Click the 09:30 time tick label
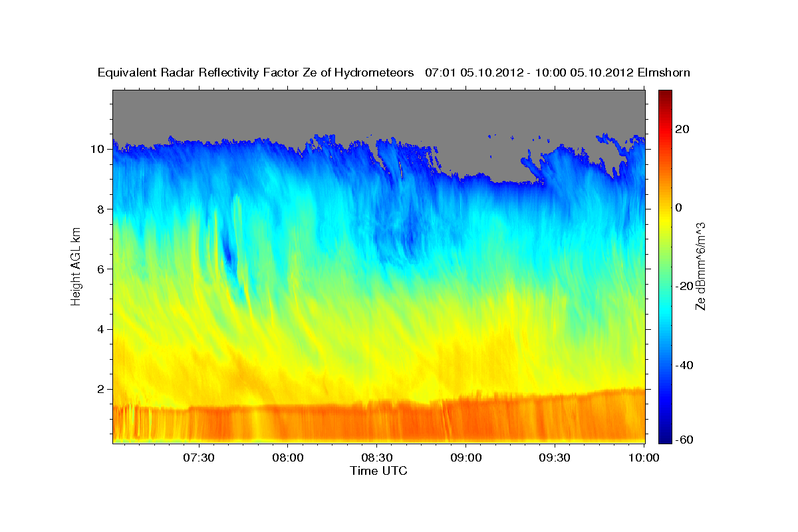 tap(555, 458)
